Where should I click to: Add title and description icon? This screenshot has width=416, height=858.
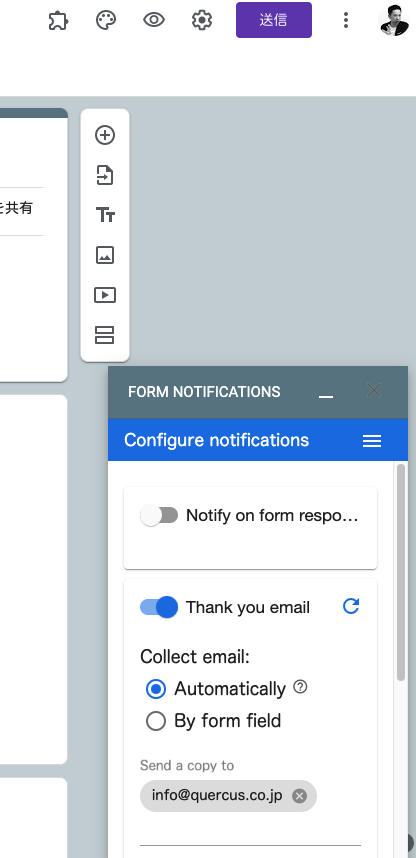[105, 215]
